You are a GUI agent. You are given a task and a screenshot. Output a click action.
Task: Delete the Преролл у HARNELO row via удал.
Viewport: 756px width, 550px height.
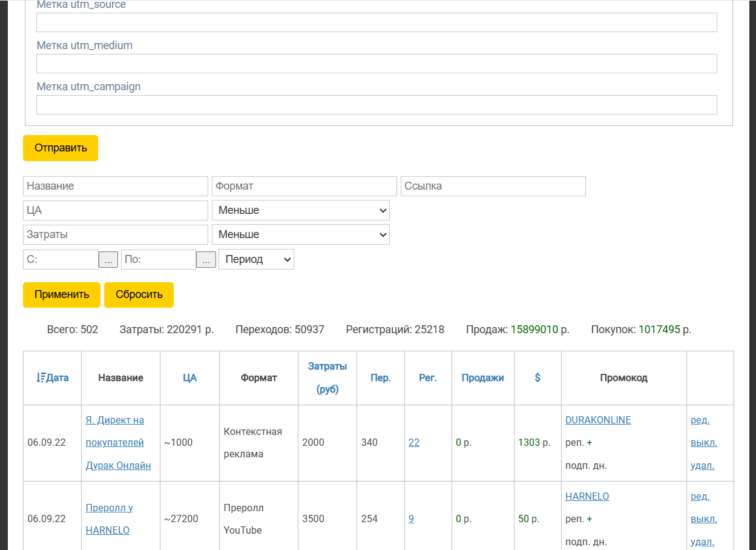[702, 542]
